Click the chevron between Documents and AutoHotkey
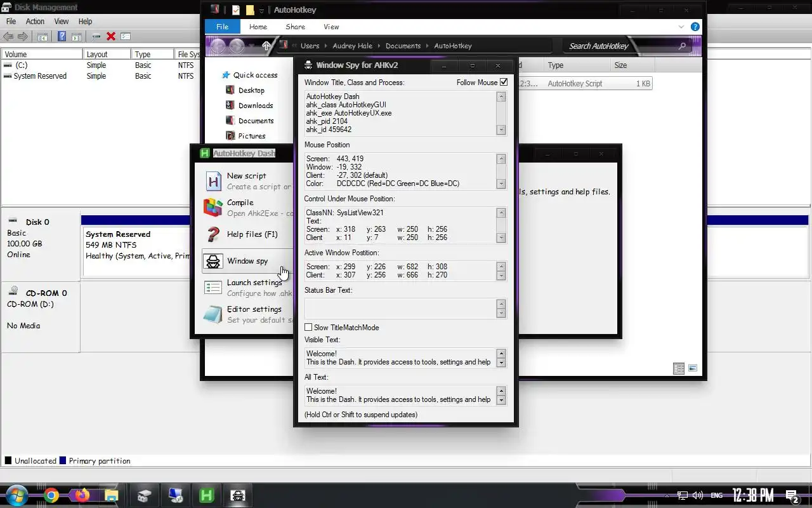812x508 pixels. 428,46
